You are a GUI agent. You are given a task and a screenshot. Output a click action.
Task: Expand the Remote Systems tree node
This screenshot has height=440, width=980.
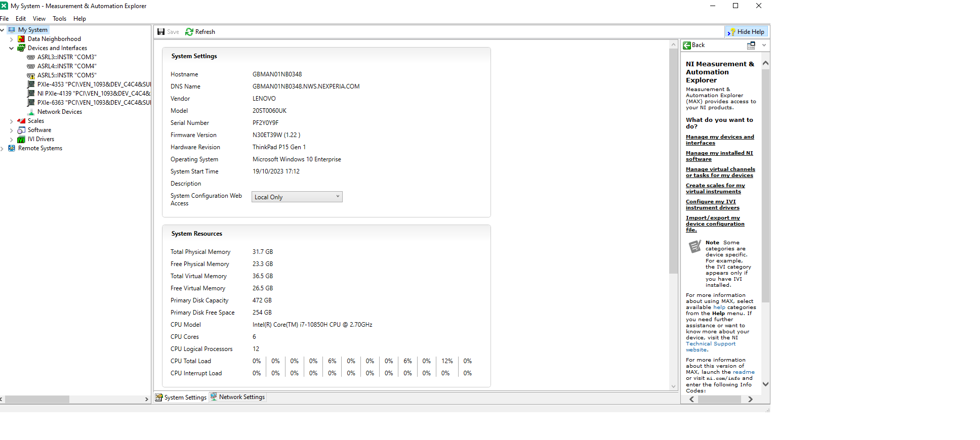(x=2, y=149)
